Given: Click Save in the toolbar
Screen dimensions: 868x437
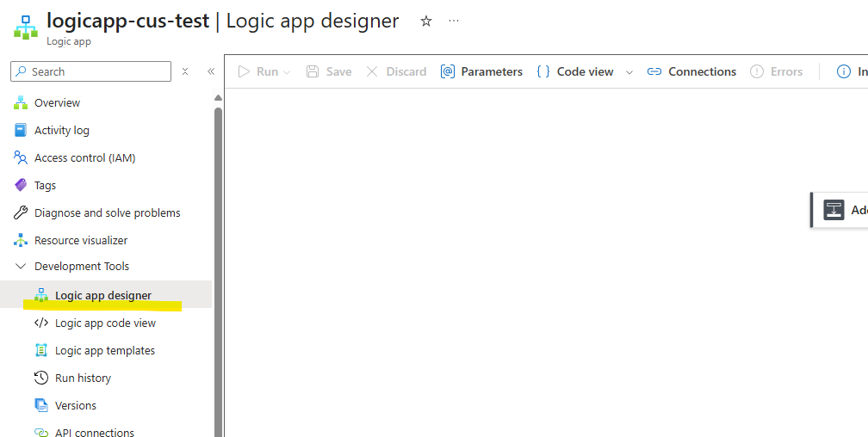Looking at the screenshot, I should (338, 72).
